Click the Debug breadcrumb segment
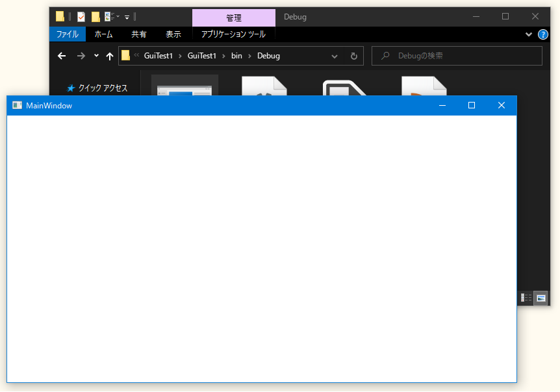Screen dimensions: 560x392 268,56
